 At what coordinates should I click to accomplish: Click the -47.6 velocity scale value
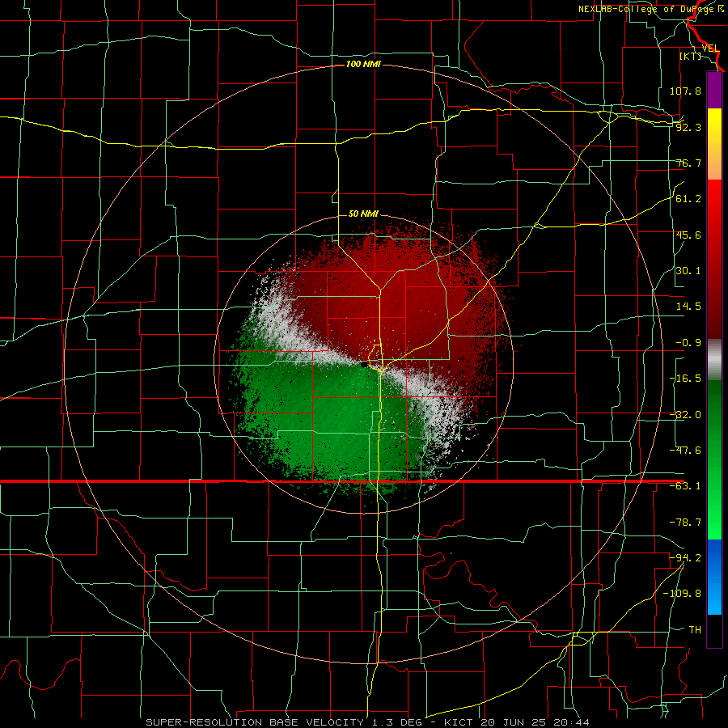[685, 451]
